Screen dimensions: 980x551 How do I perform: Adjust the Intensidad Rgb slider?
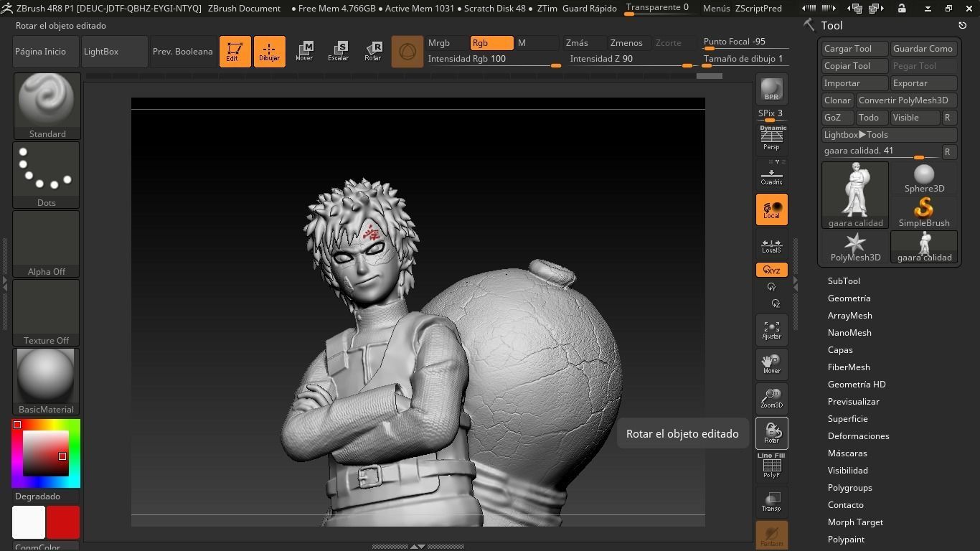495,60
